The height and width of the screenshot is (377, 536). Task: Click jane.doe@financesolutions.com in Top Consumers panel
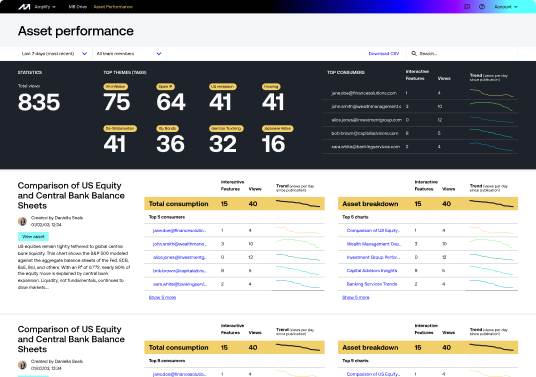pos(364,93)
